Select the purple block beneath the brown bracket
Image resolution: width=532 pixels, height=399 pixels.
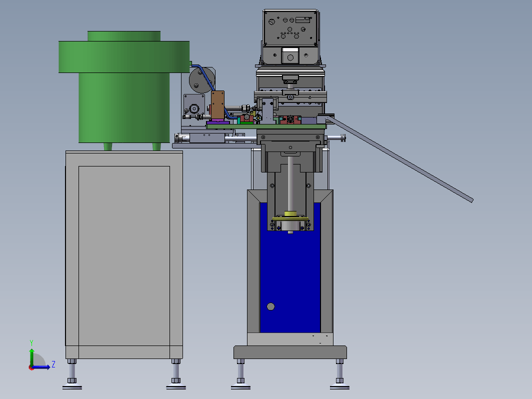pyautogui.click(x=217, y=121)
